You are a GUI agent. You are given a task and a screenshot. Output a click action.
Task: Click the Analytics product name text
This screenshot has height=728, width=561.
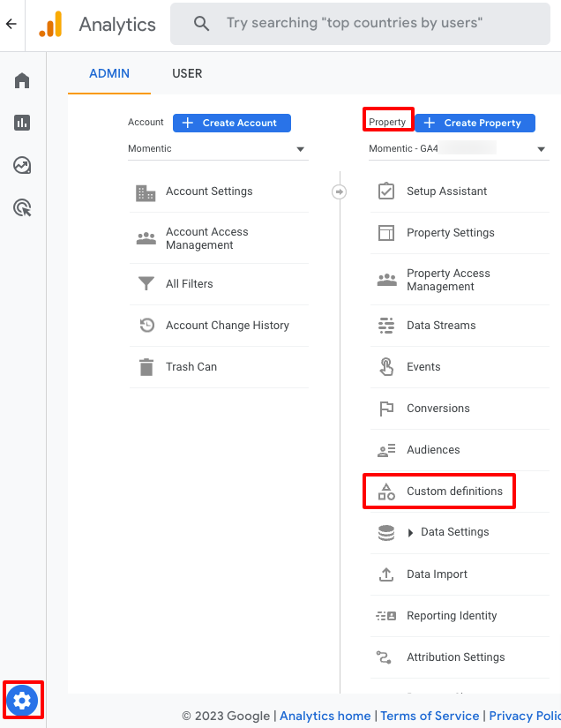117,25
